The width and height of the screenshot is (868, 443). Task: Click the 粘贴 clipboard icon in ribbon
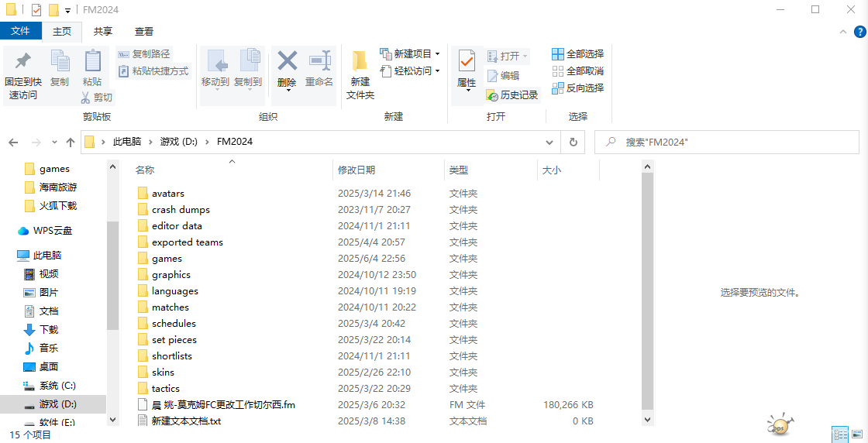click(x=92, y=61)
